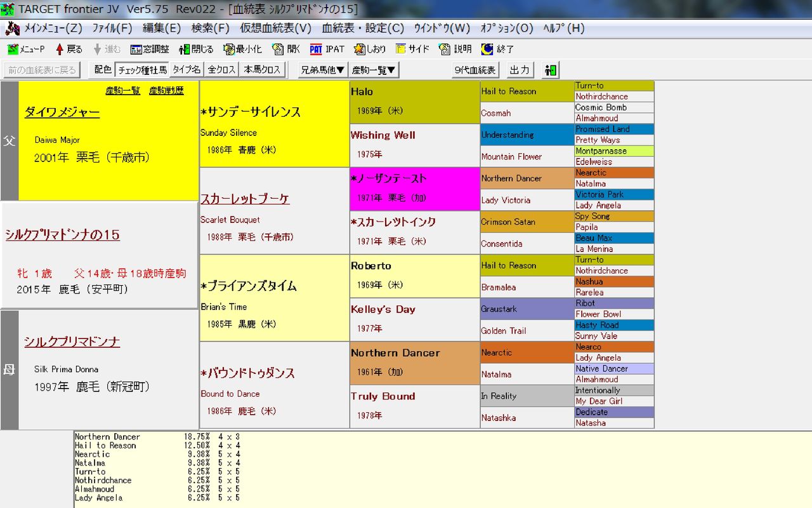The width and height of the screenshot is (812, 508).
Task: Open 産駒戦歴 link in sire cell
Action: pos(166,91)
